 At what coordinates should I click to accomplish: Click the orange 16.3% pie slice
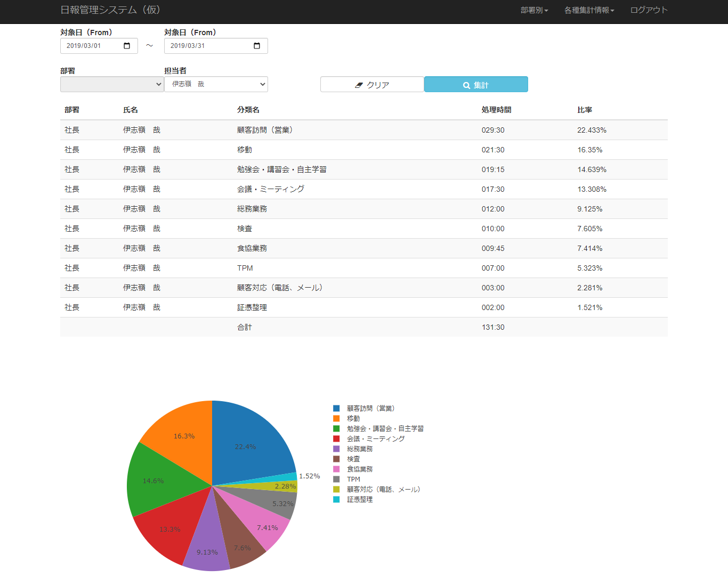(x=184, y=436)
